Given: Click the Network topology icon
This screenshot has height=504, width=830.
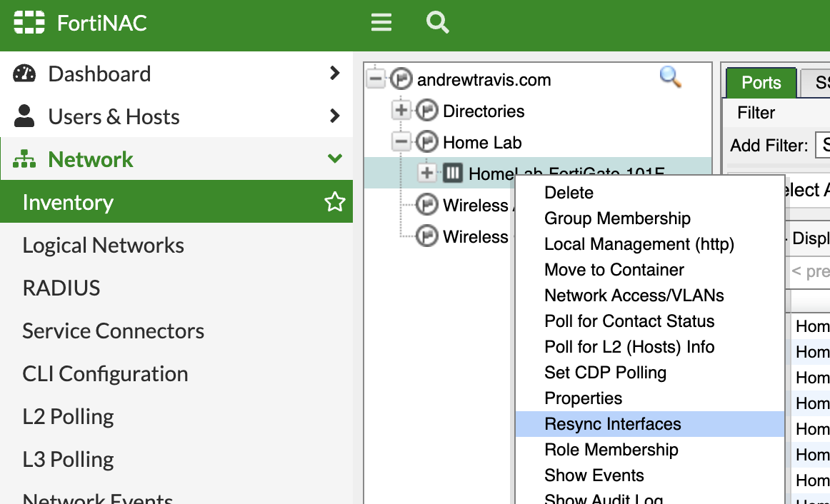Looking at the screenshot, I should pos(24,158).
